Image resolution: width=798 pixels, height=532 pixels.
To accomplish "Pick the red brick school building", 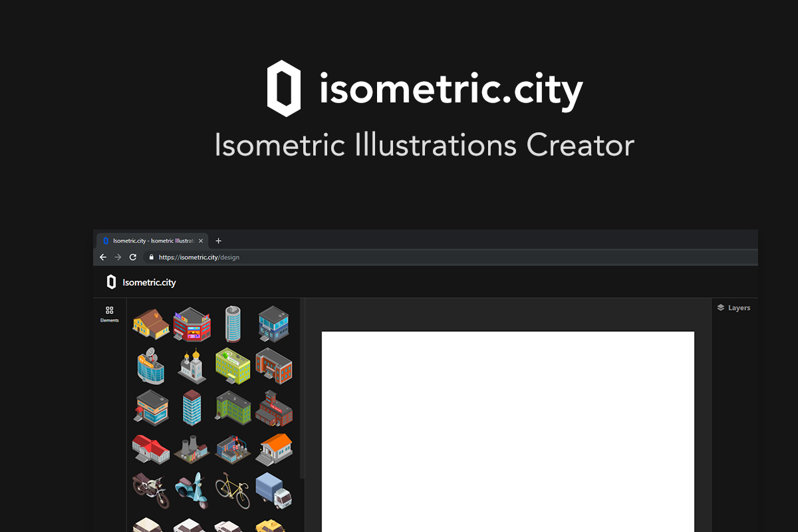I will click(x=274, y=365).
